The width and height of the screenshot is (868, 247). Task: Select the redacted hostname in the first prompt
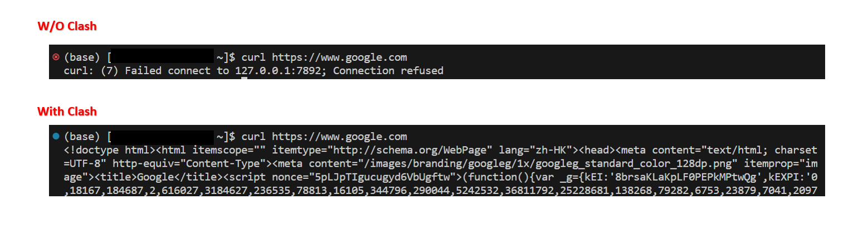(x=162, y=57)
